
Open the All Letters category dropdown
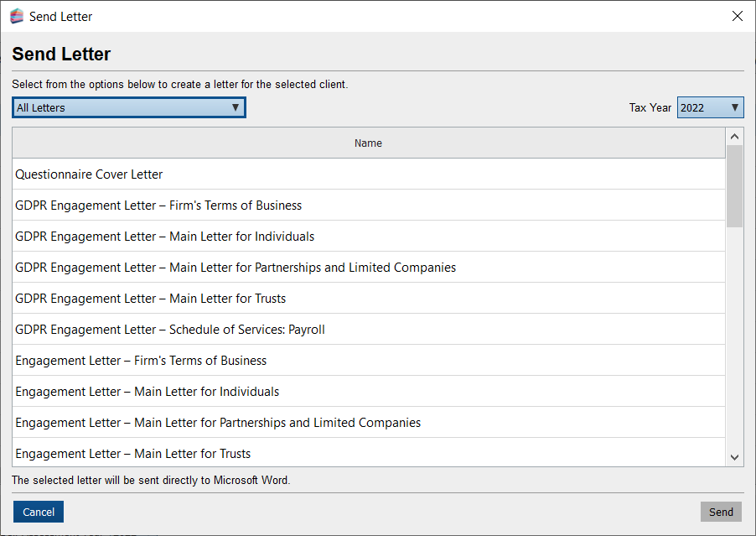pyautogui.click(x=128, y=107)
